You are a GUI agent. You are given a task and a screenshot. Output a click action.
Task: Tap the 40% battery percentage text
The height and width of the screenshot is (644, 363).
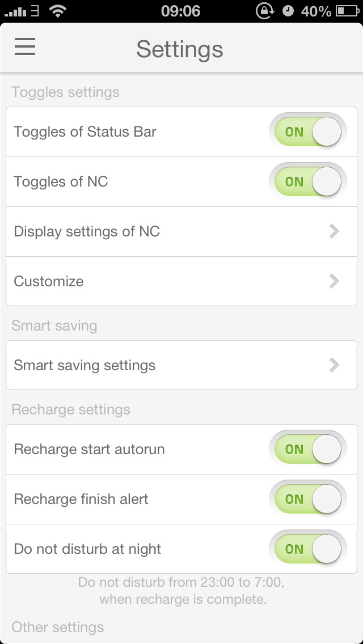[316, 11]
